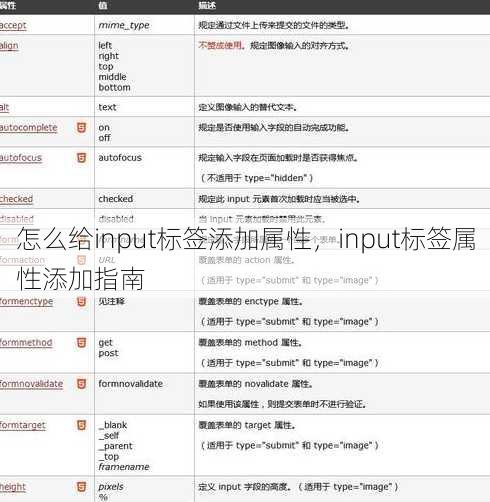
Task: Follow the formtarget attribute link
Action: 23,425
